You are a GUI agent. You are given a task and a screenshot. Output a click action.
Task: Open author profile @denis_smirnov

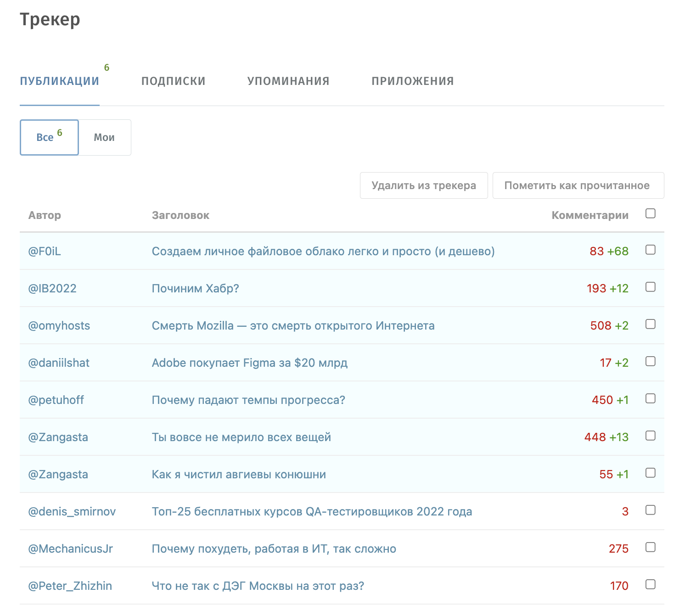click(x=72, y=511)
